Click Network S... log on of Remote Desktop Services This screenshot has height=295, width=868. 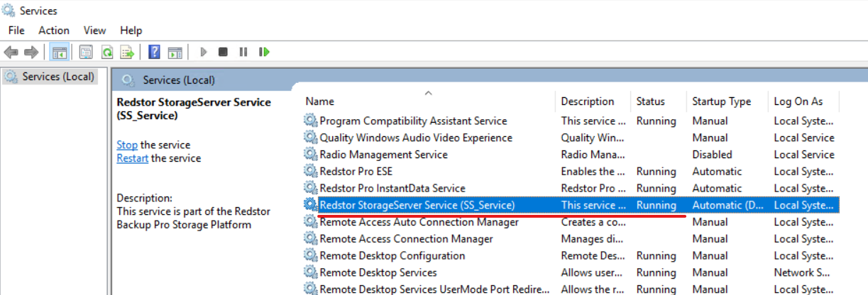(803, 272)
